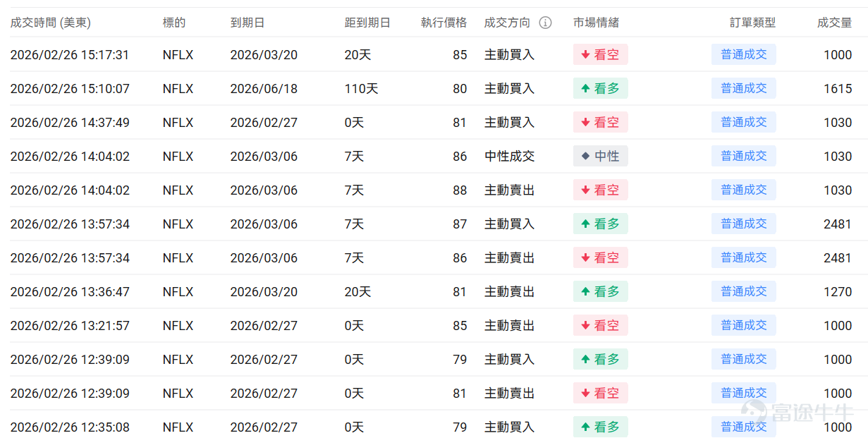Click the 成交方向 column header text
Viewport: 868px width, 438px height.
[x=507, y=23]
